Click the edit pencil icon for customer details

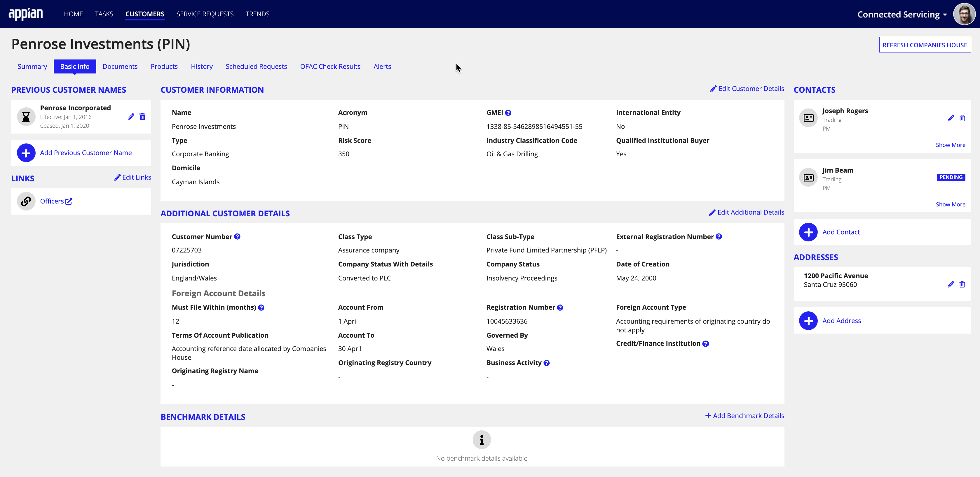[712, 89]
